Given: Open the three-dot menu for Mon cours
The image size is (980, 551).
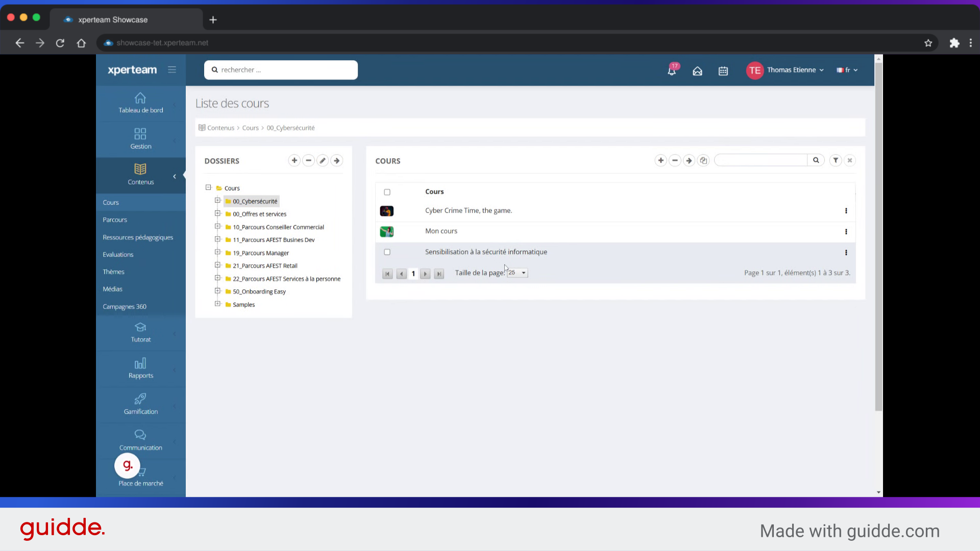Looking at the screenshot, I should pos(846,232).
